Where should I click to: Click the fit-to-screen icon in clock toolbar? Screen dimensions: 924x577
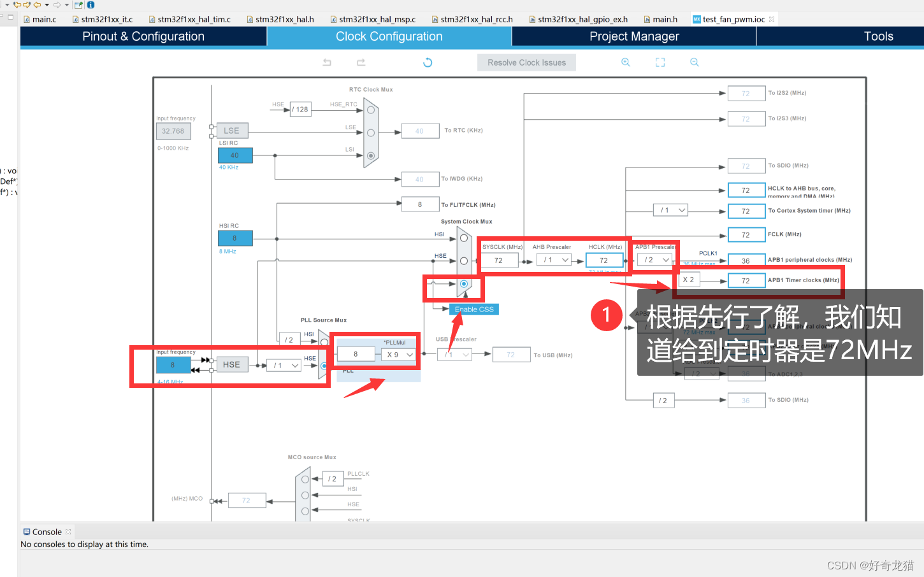tap(660, 62)
